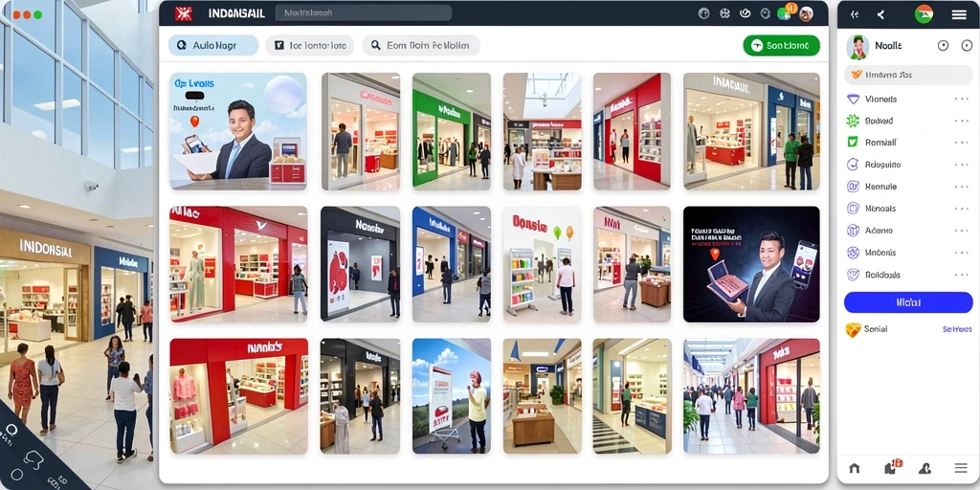The image size is (980, 490).
Task: Click the round flag icon in right panel header
Action: pos(924,13)
